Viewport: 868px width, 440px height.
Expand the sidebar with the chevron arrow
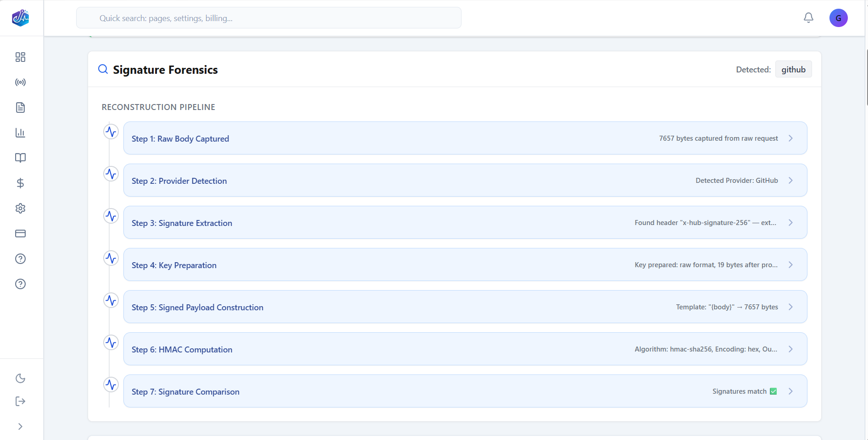[x=20, y=426]
